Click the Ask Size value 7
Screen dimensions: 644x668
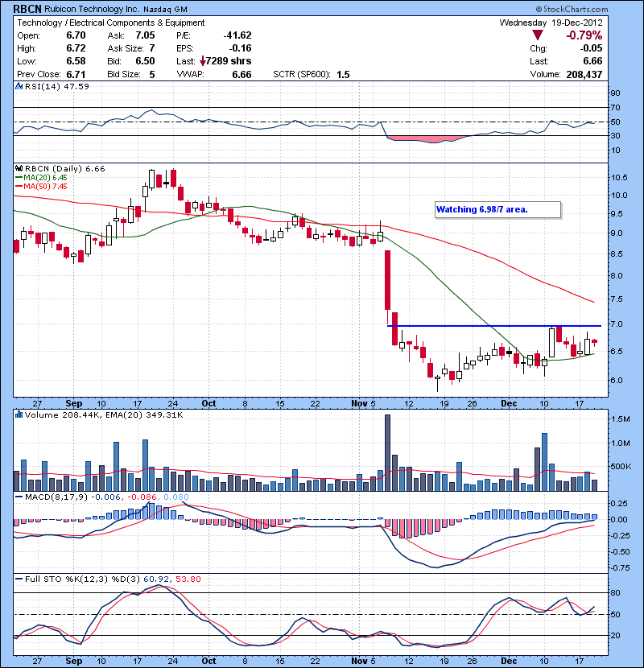pos(152,48)
